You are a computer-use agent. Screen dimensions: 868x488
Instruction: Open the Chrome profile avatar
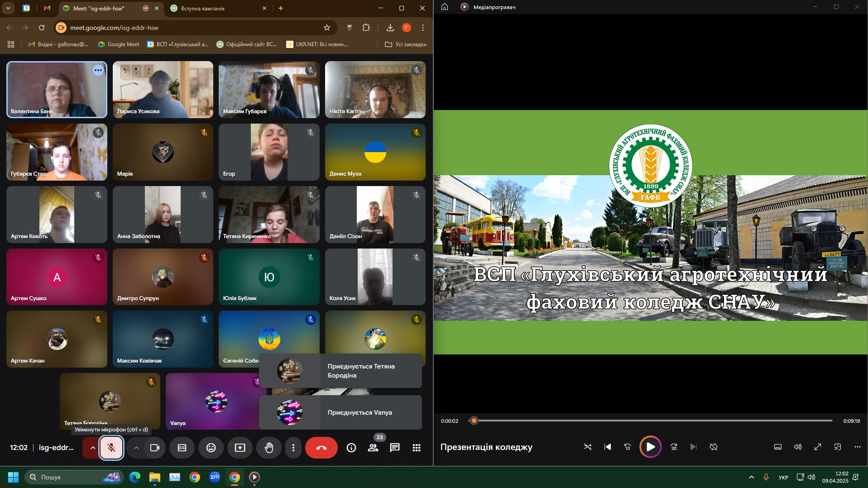[x=407, y=28]
